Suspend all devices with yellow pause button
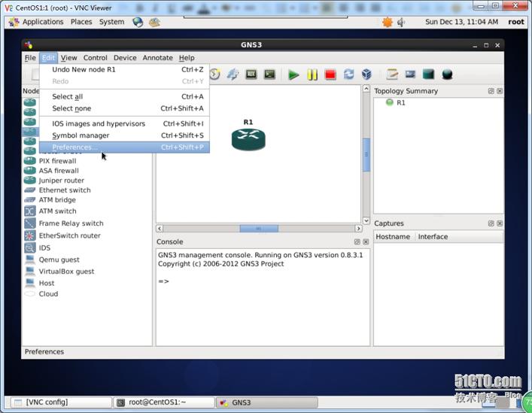The height and width of the screenshot is (413, 532). pyautogui.click(x=312, y=74)
